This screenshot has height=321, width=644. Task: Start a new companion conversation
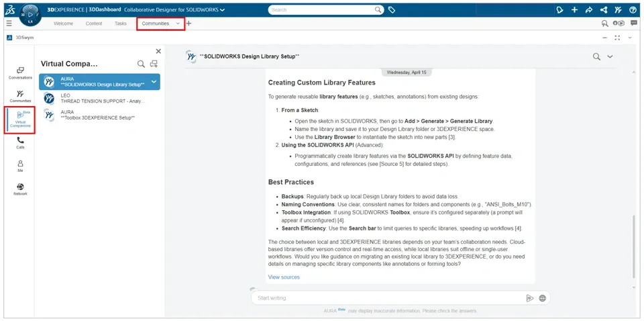[x=154, y=64]
